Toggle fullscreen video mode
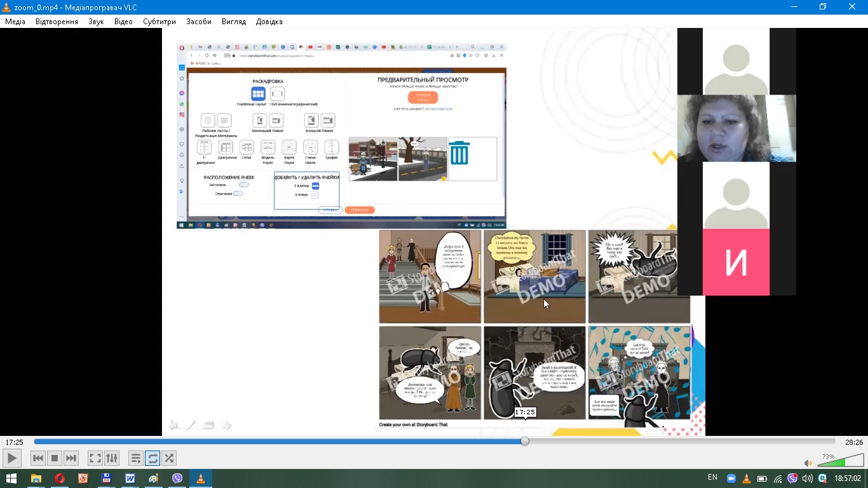 (95, 458)
